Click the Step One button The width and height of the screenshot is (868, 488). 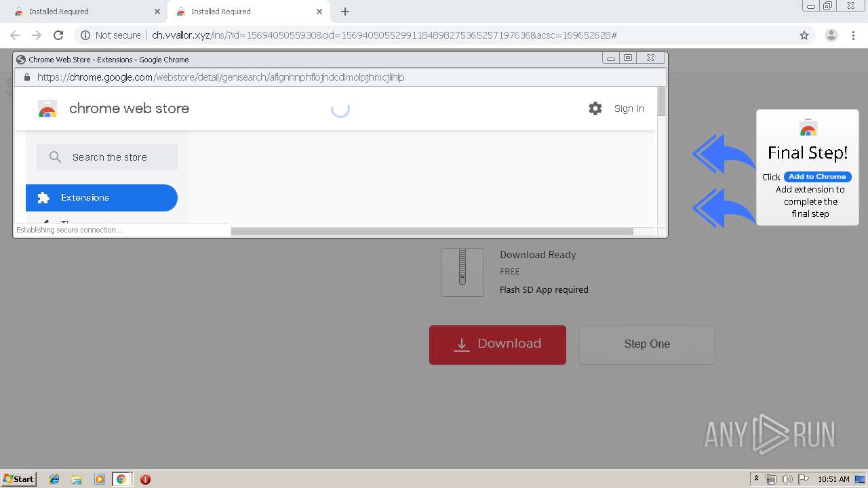[x=647, y=344]
